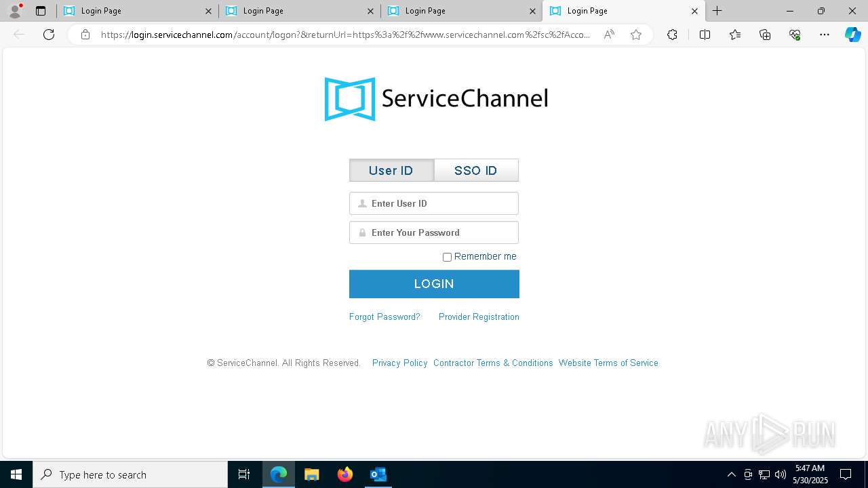Open the Collections icon
Image resolution: width=868 pixels, height=488 pixels.
pyautogui.click(x=765, y=35)
